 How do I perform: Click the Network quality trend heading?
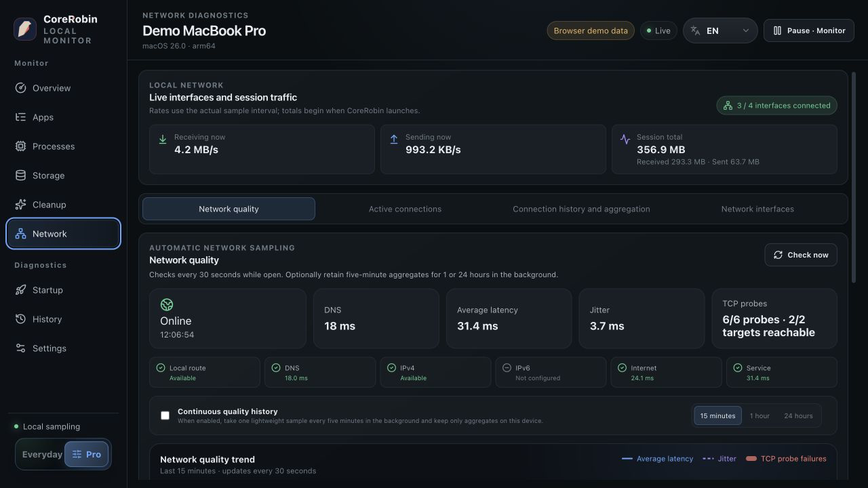click(208, 459)
